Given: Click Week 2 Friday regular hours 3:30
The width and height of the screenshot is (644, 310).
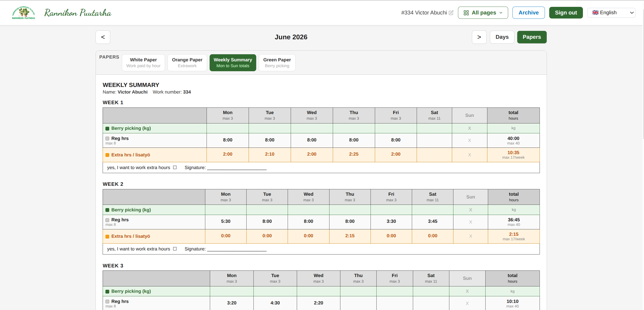Looking at the screenshot, I should (391, 221).
